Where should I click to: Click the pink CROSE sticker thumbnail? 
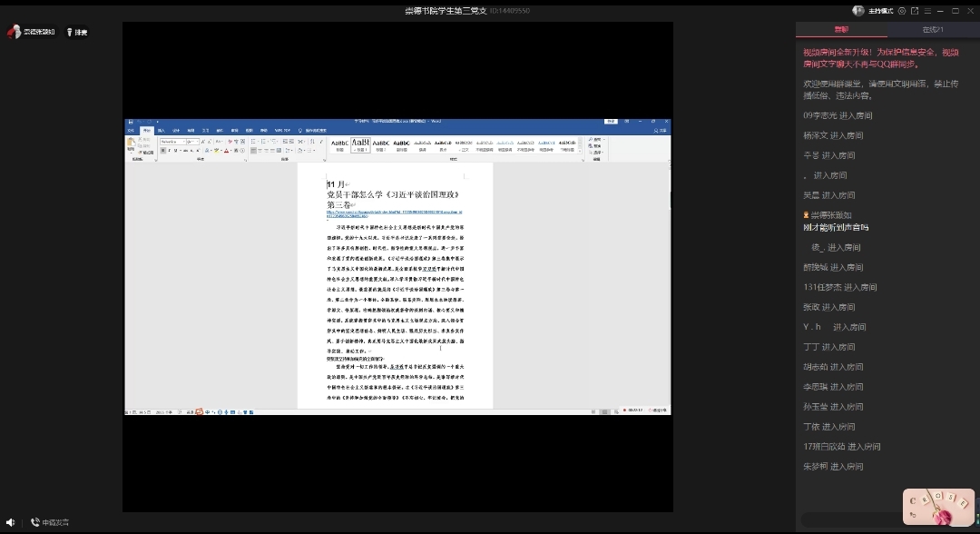[936, 506]
